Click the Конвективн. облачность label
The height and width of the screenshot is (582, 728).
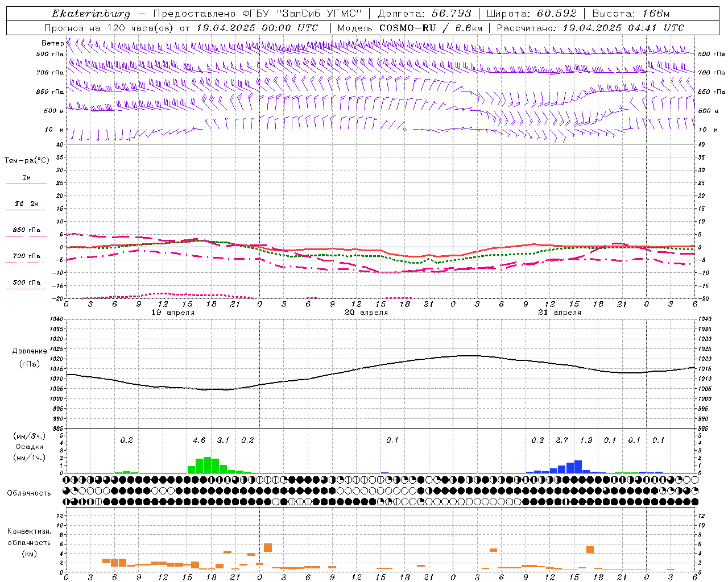[29, 537]
